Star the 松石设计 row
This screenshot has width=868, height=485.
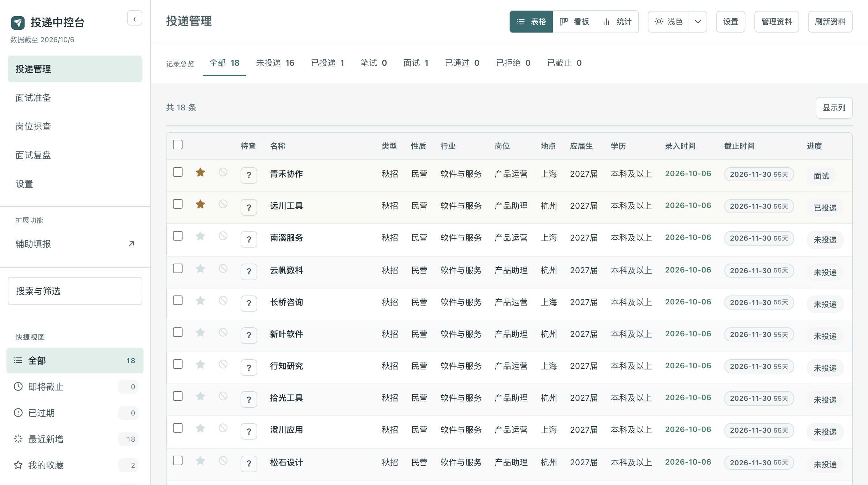pyautogui.click(x=200, y=461)
